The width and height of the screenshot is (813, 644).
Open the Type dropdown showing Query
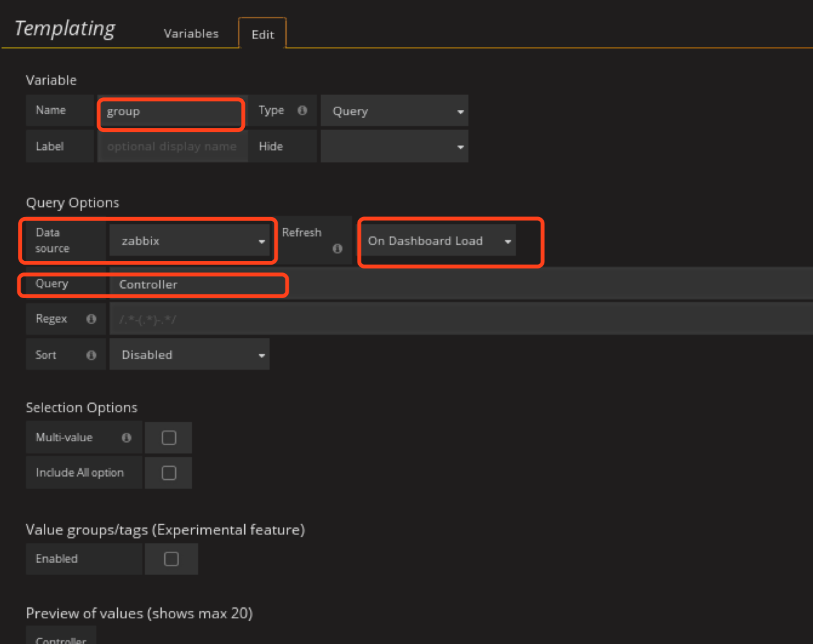pos(394,111)
